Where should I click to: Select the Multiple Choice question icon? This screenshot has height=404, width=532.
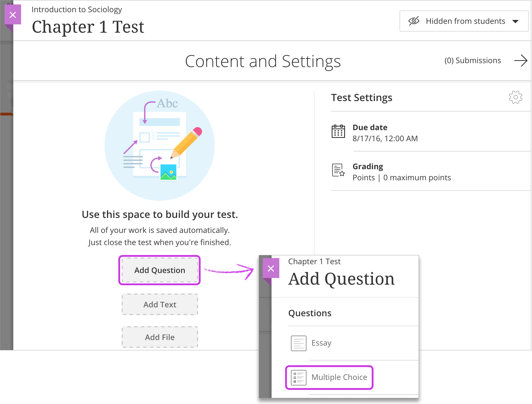click(x=299, y=377)
